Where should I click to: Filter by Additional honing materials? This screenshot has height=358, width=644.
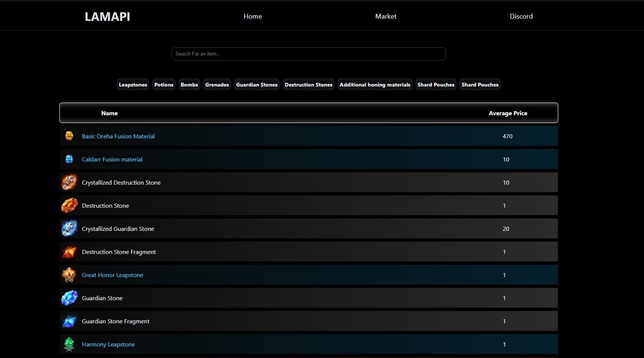pos(375,85)
